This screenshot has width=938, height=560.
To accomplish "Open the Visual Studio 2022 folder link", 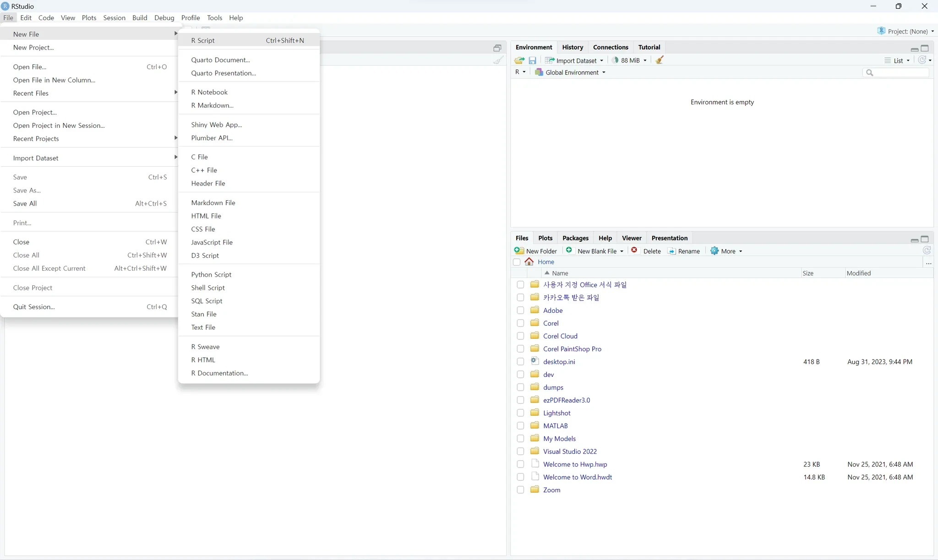I will 570,451.
